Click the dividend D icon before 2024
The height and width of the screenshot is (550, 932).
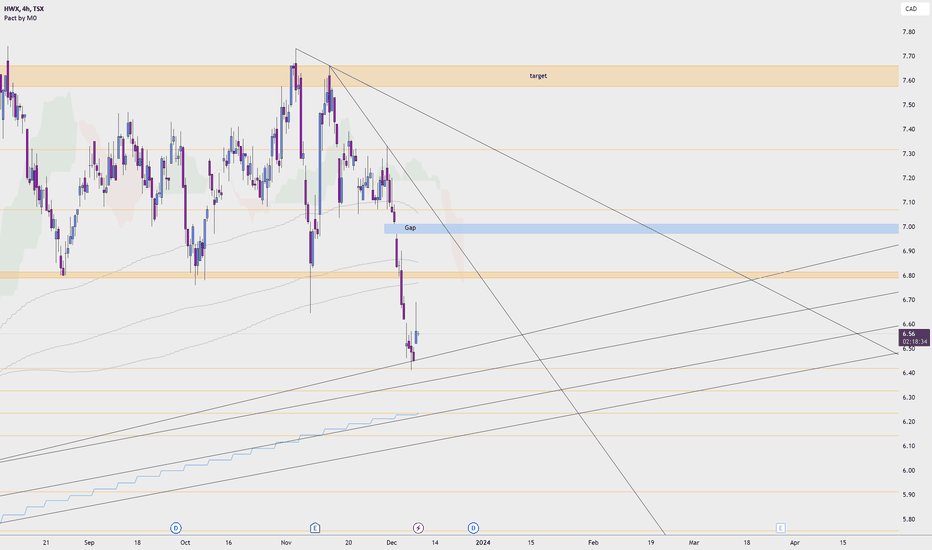click(x=473, y=528)
